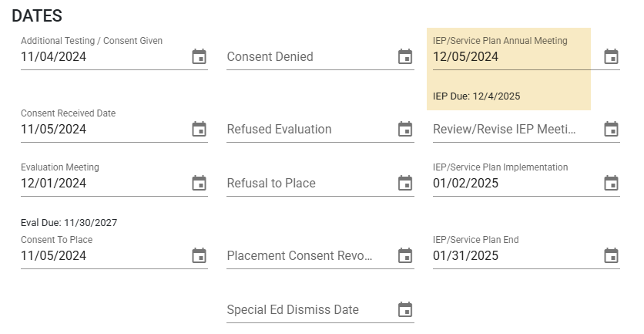The height and width of the screenshot is (334, 644).
Task: Edit the Annual Meeting date 12/05/2024
Action: 516,57
